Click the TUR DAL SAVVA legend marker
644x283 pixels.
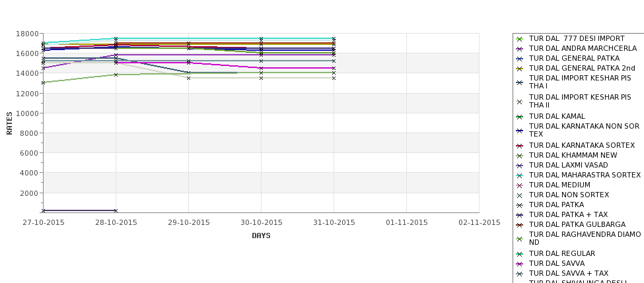pyautogui.click(x=520, y=264)
